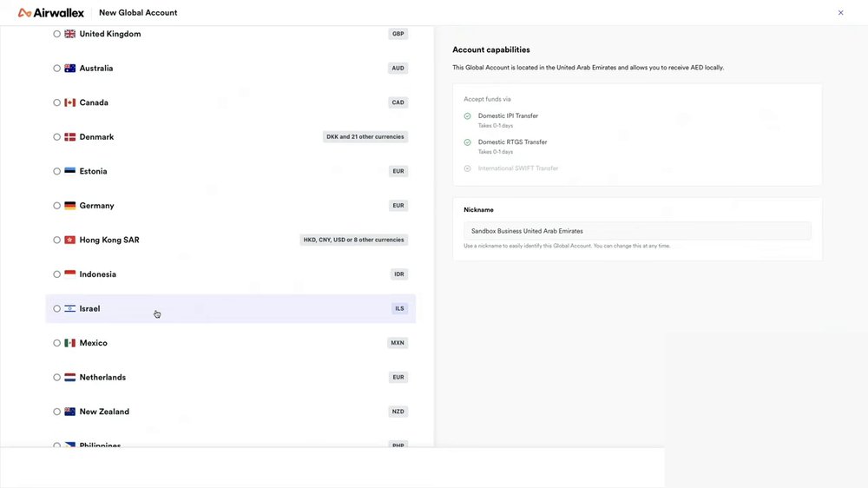
Task: Click the Domestic RTGS Transfer label
Action: [513, 142]
